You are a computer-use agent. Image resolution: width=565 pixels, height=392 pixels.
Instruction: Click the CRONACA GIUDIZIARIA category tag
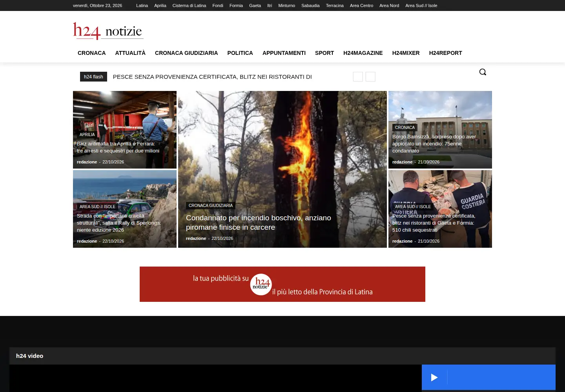[x=211, y=205]
